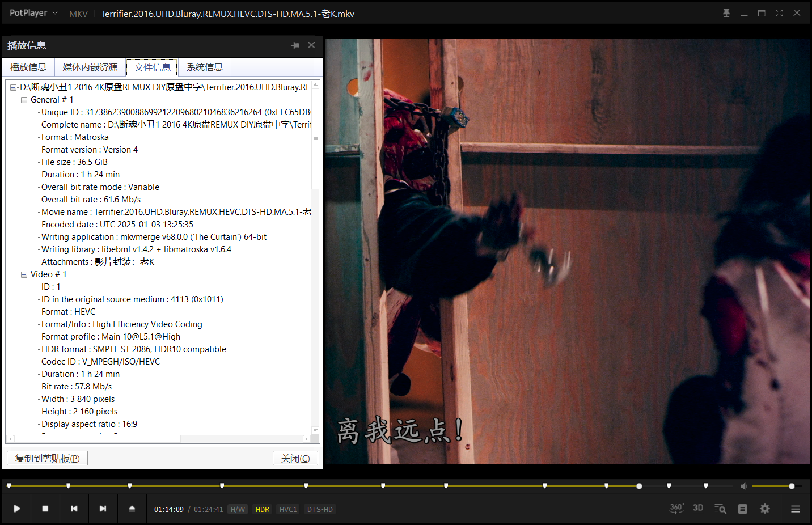Switch to the 媒体内嵌资源 tab
The width and height of the screenshot is (812, 525).
pos(90,67)
